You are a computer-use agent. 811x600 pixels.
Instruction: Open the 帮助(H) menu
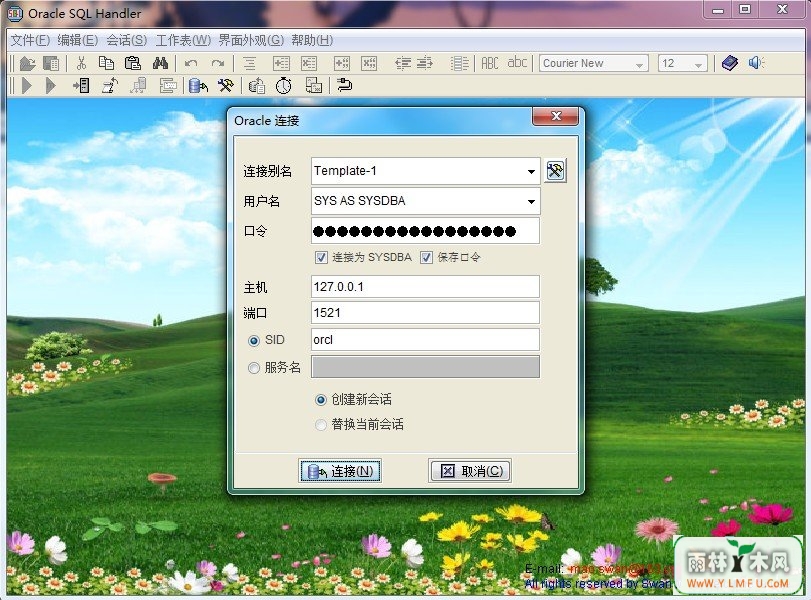[312, 40]
